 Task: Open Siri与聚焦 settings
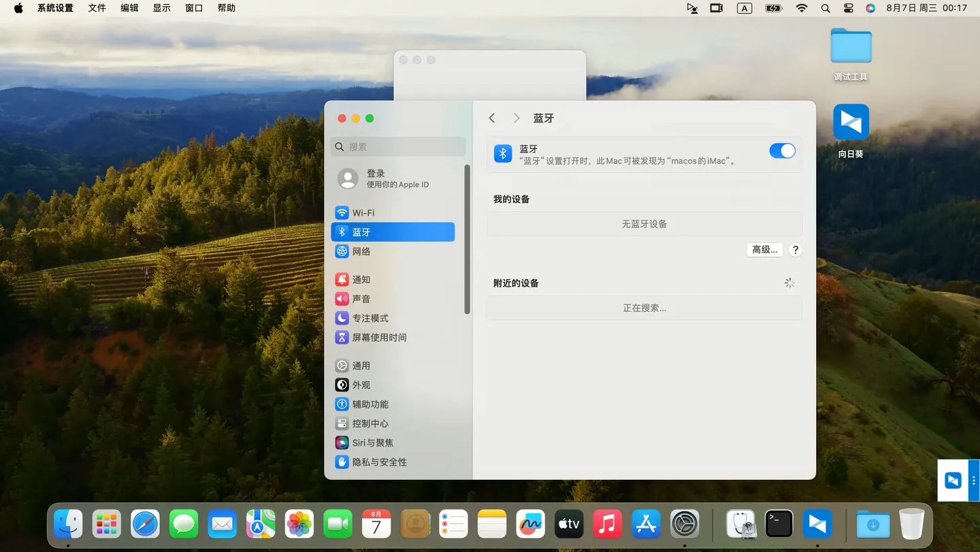tap(372, 443)
